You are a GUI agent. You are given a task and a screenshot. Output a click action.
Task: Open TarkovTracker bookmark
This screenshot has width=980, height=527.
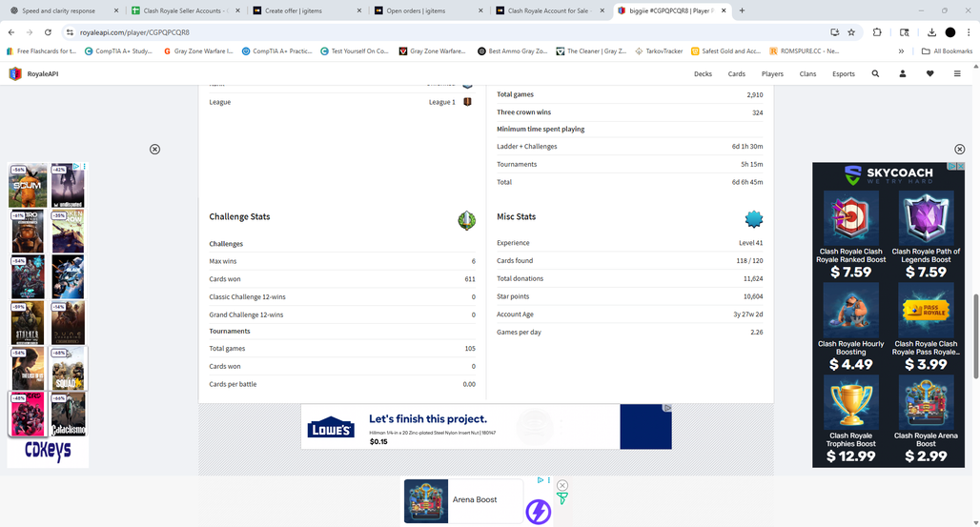[x=659, y=51]
